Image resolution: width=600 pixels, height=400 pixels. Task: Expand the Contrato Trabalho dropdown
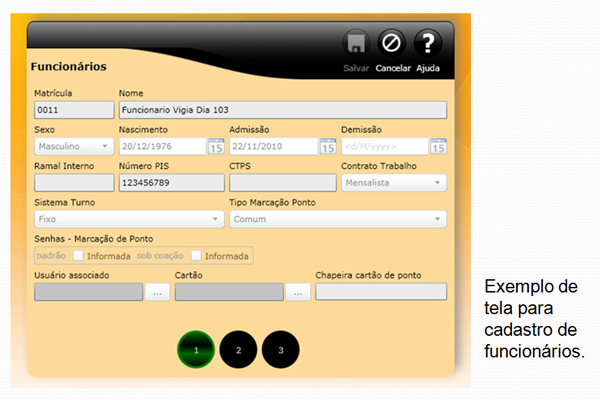click(x=393, y=183)
